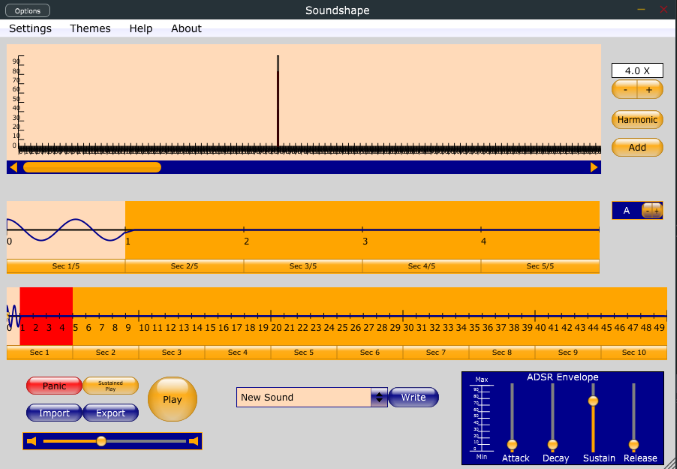The image size is (677, 469).
Task: Select Sec 1 on the long timeline
Action: (x=39, y=352)
